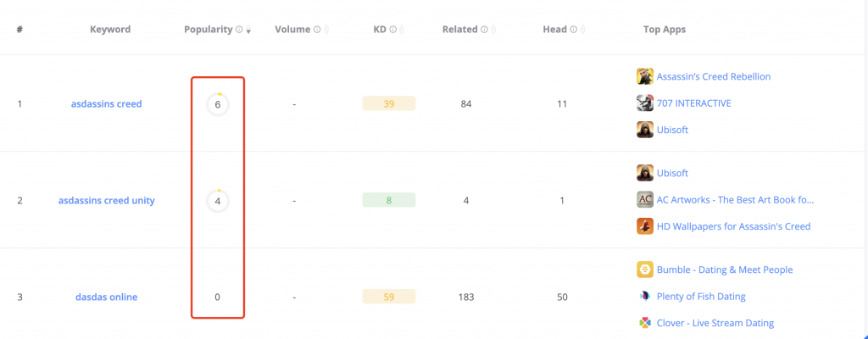The image size is (868, 339).
Task: Click the Plenty of Fish Dating icon
Action: tap(645, 297)
